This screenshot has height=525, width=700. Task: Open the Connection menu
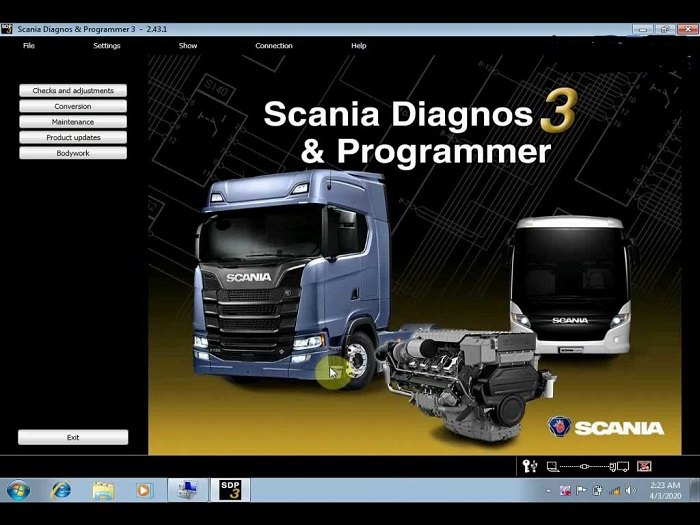point(274,46)
